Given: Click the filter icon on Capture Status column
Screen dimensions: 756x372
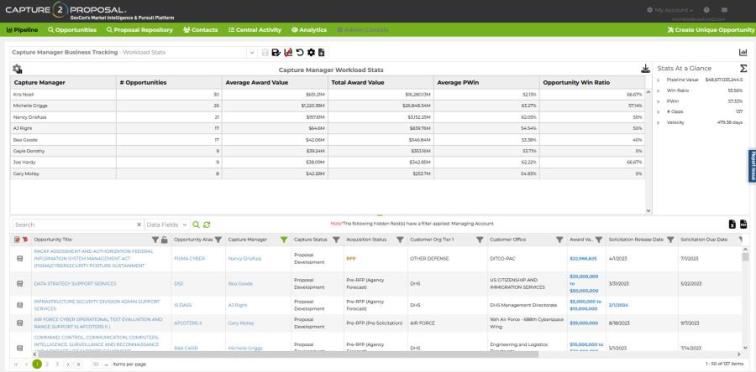Looking at the screenshot, I should click(336, 239).
